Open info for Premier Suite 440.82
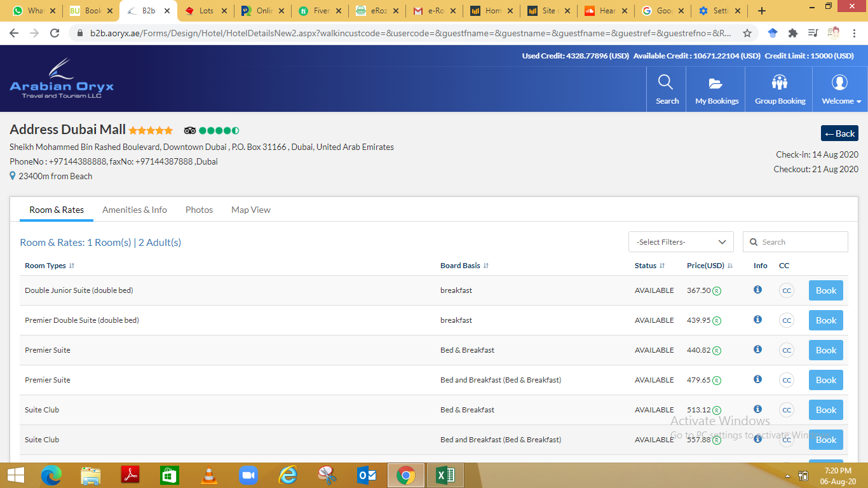 [757, 349]
